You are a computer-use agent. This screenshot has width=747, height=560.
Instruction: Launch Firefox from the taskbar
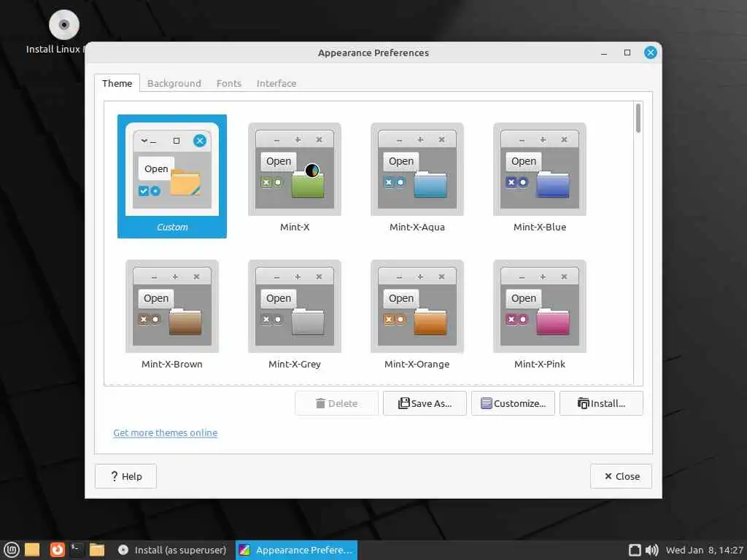pyautogui.click(x=57, y=550)
